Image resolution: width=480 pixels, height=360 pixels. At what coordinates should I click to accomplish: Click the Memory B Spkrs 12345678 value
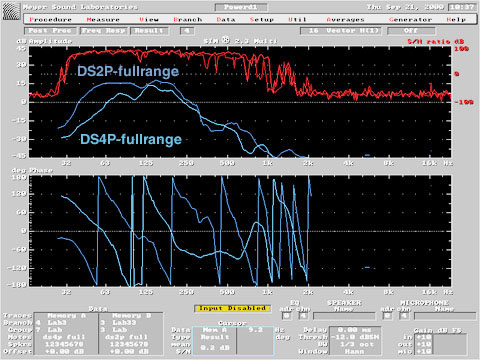[129, 344]
